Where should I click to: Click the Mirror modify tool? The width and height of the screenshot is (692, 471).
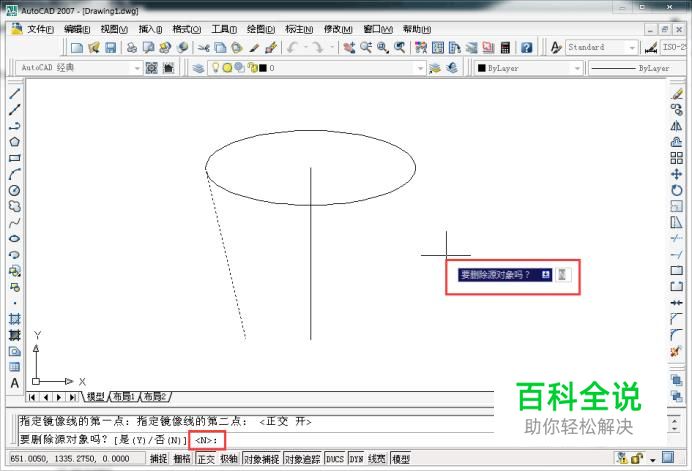point(677,126)
